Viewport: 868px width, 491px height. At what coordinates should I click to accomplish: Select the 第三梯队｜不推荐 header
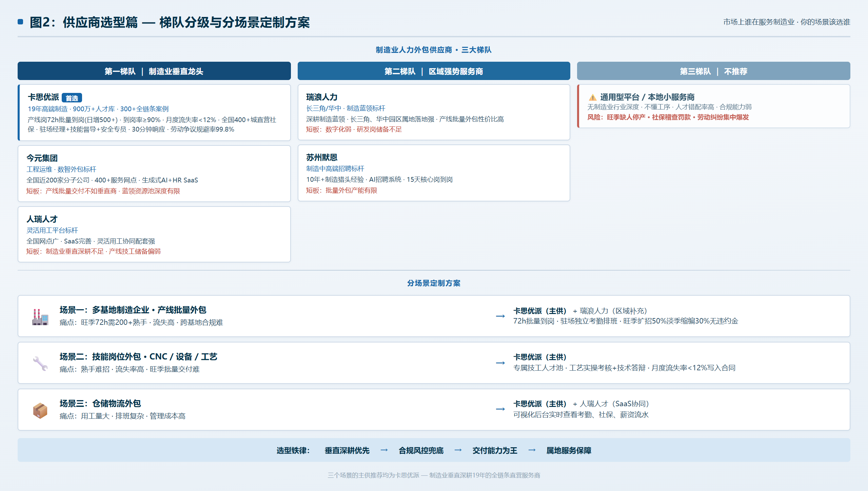pyautogui.click(x=714, y=71)
